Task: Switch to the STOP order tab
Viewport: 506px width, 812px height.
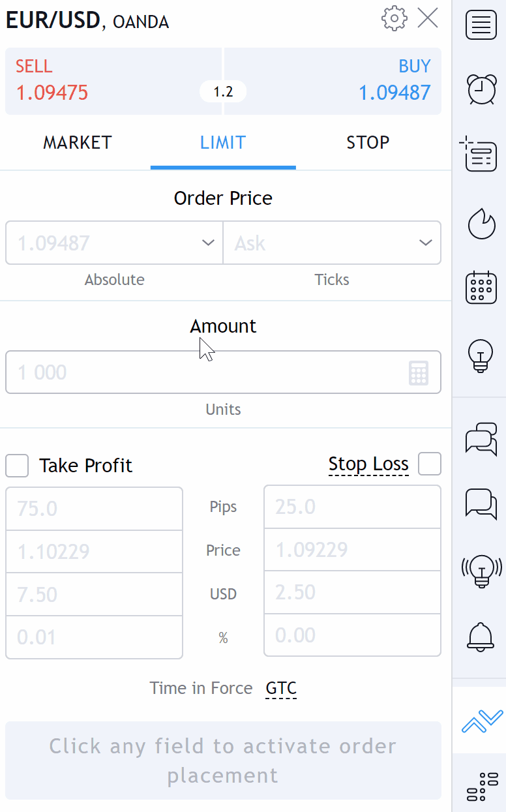Action: coord(368,143)
